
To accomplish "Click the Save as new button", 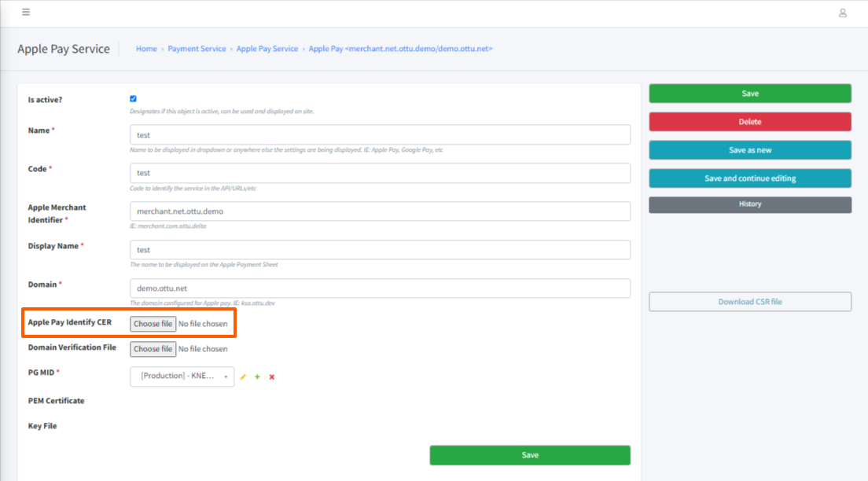I will [749, 149].
